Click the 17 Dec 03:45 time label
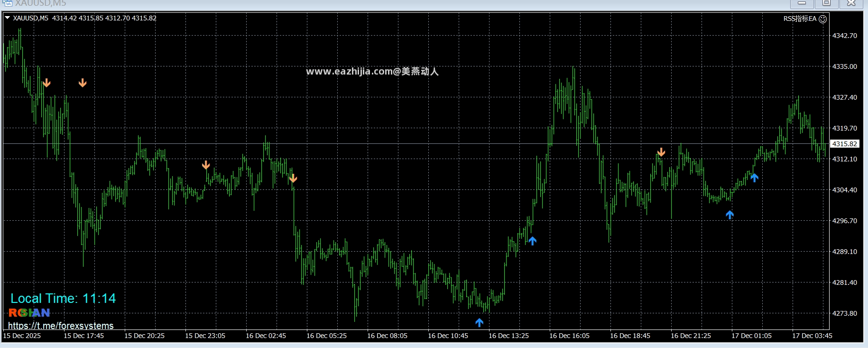The image size is (868, 348). (812, 336)
